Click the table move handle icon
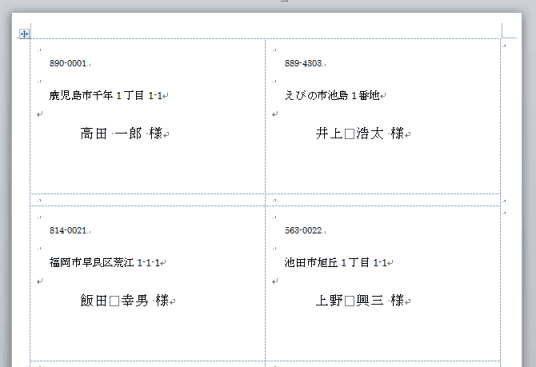The height and width of the screenshot is (367, 536). [24, 34]
